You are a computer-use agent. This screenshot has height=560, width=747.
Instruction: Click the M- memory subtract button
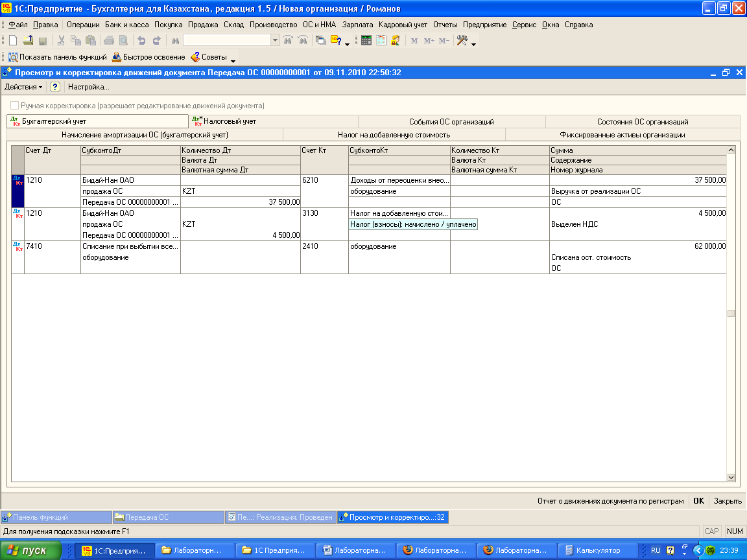pos(444,41)
